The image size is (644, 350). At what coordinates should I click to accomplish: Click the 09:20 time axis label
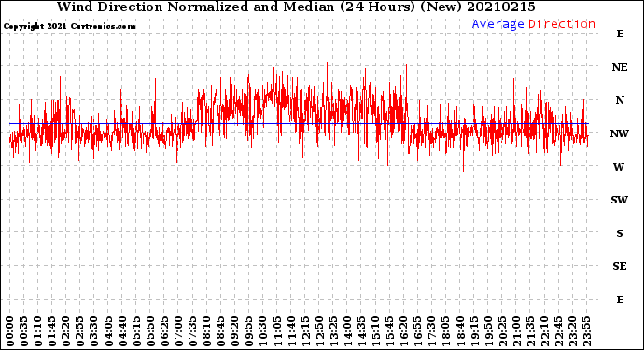coord(234,331)
